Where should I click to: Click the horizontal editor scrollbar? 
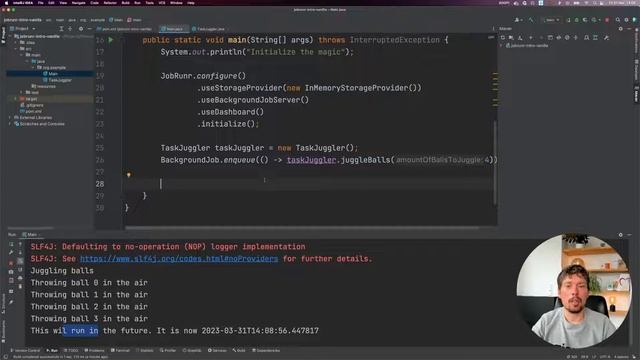(x=302, y=228)
